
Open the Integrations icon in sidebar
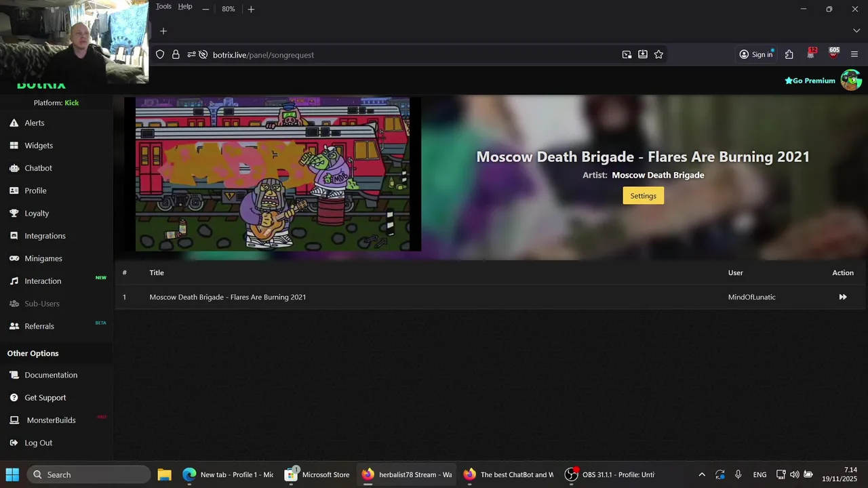click(14, 236)
